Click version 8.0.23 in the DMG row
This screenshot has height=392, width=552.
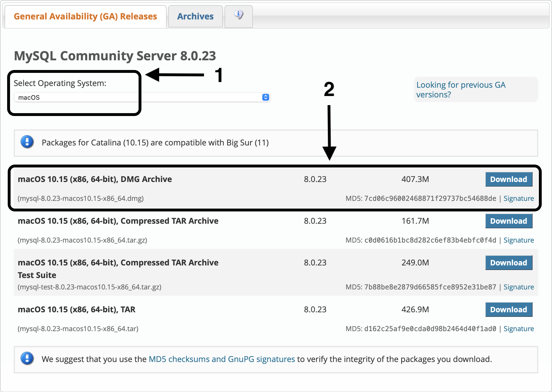tap(315, 179)
